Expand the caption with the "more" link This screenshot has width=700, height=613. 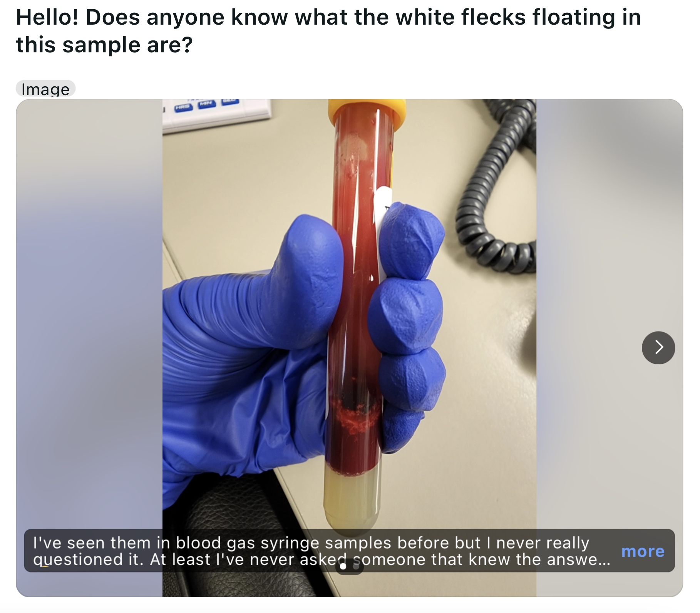pyautogui.click(x=643, y=551)
